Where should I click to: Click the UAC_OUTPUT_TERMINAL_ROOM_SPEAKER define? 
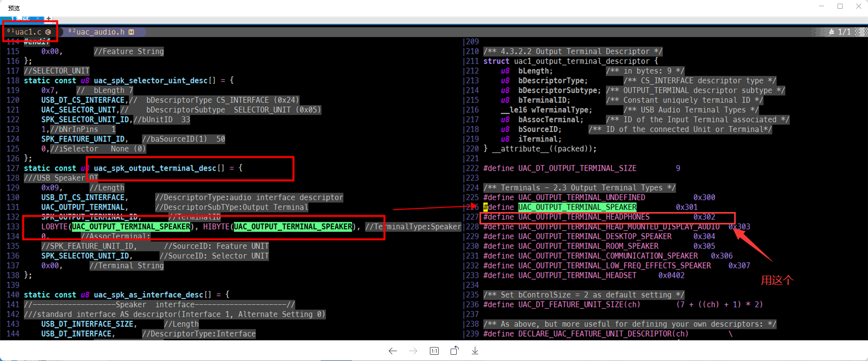pyautogui.click(x=599, y=246)
